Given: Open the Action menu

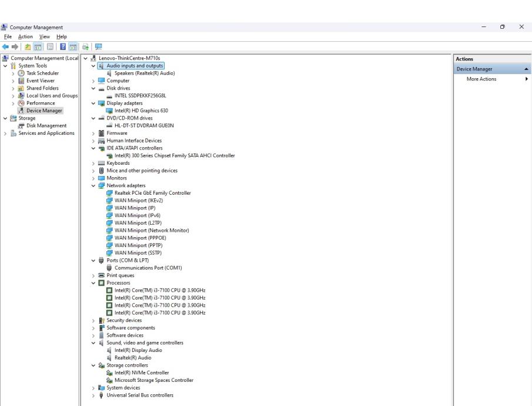Looking at the screenshot, I should click(x=25, y=36).
